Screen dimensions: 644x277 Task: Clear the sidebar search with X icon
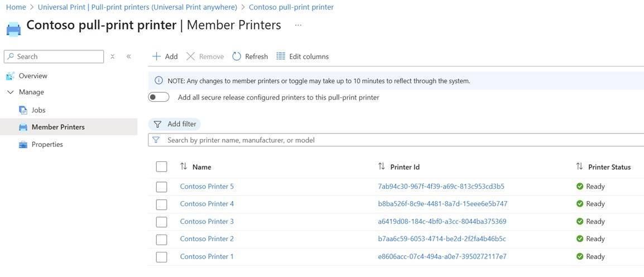(113, 56)
